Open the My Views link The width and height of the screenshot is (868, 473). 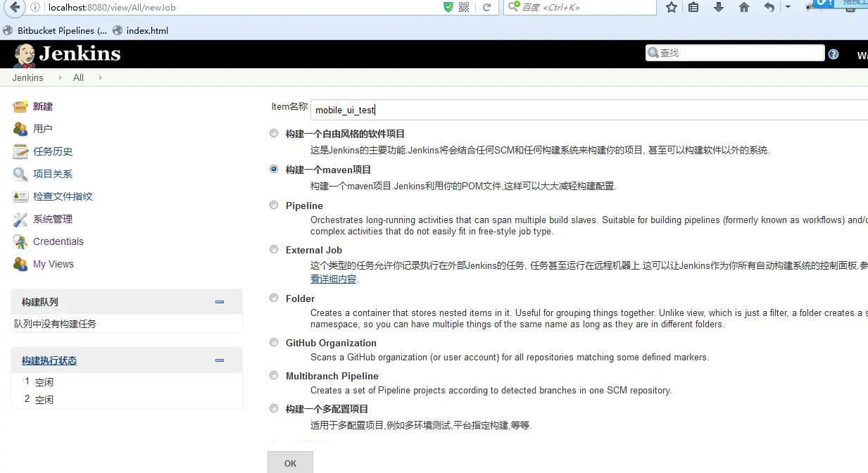point(54,264)
